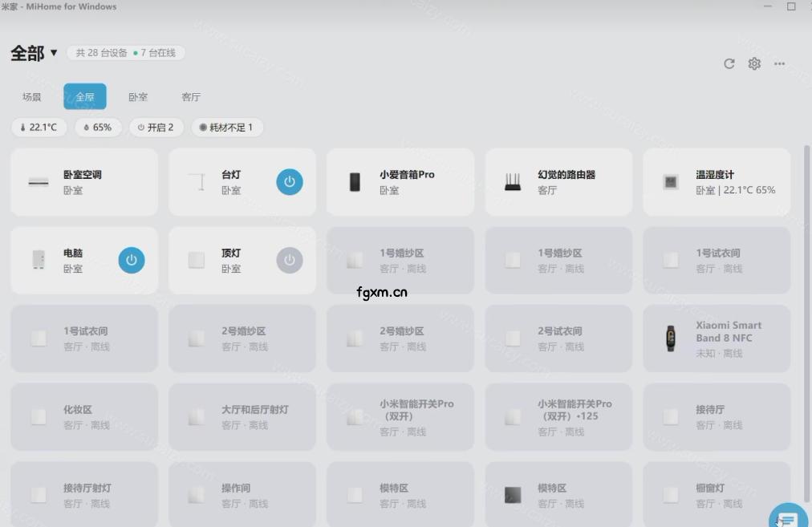The image size is (812, 527).
Task: Click the 卧室 | 22.1°C 65% reading text
Action: pos(735,190)
